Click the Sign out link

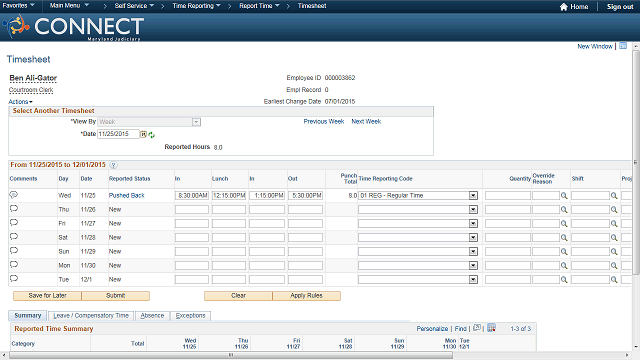(x=620, y=7)
